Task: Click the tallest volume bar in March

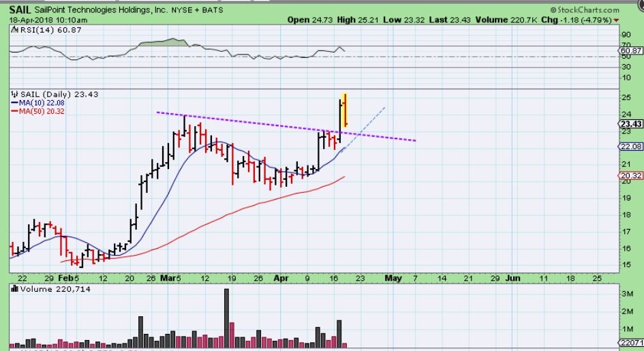Action: coord(226,318)
